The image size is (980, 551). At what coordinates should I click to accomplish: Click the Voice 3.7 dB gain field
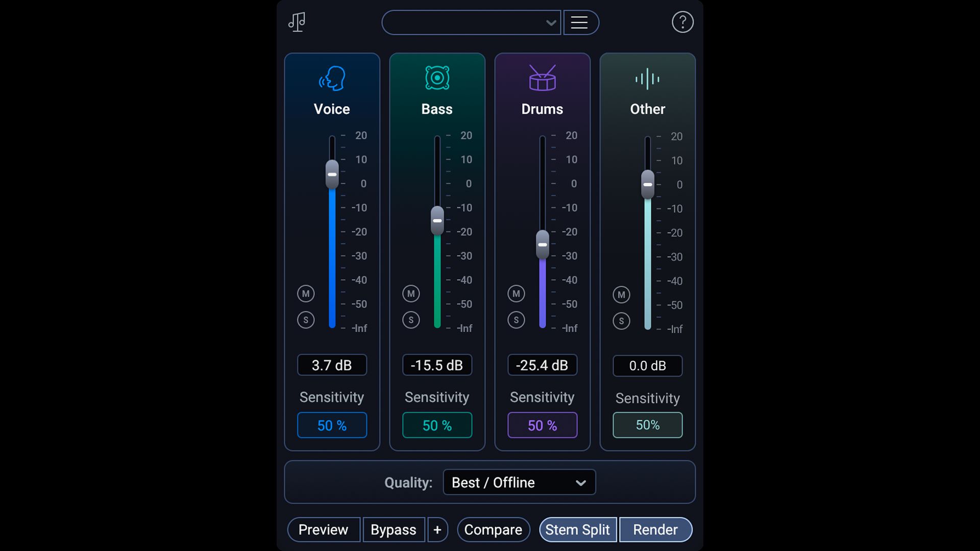[x=332, y=365]
